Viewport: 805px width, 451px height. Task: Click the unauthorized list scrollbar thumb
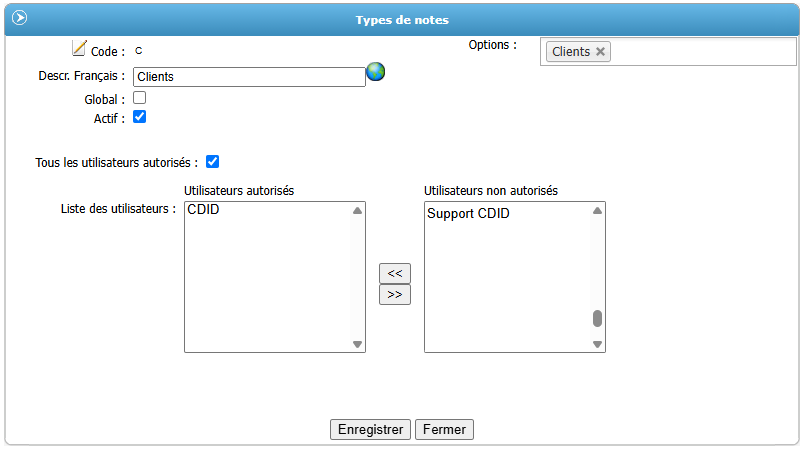(x=597, y=318)
